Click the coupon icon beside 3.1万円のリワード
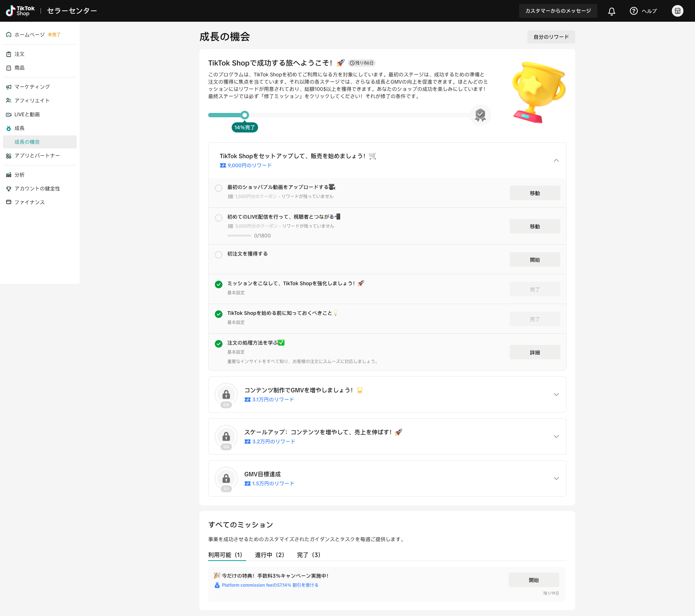Screen dimensions: 695x616 pyautogui.click(x=248, y=400)
